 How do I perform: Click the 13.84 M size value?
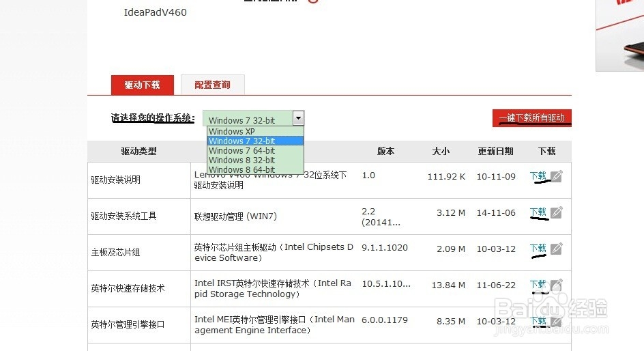[448, 285]
